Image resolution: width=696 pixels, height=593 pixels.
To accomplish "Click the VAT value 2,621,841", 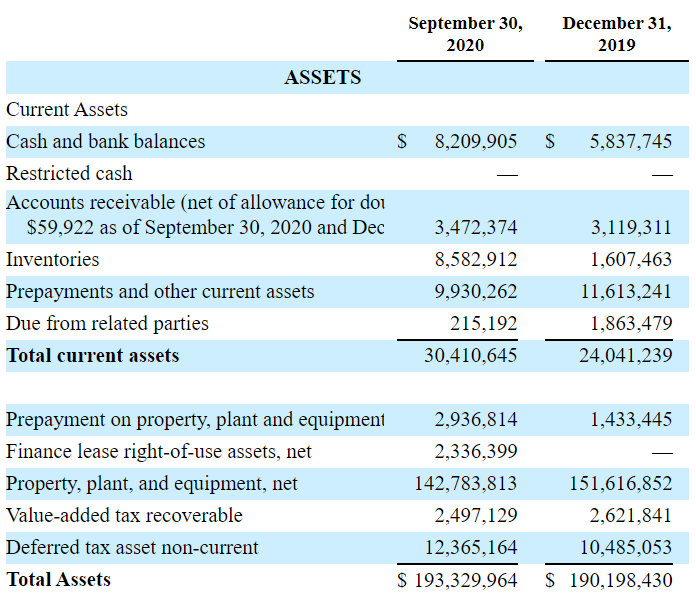I will pyautogui.click(x=631, y=515).
